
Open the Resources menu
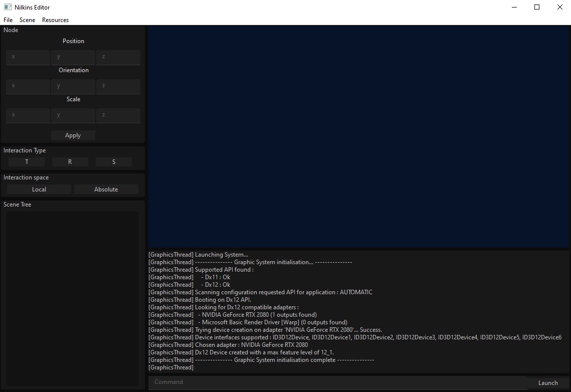coord(55,20)
